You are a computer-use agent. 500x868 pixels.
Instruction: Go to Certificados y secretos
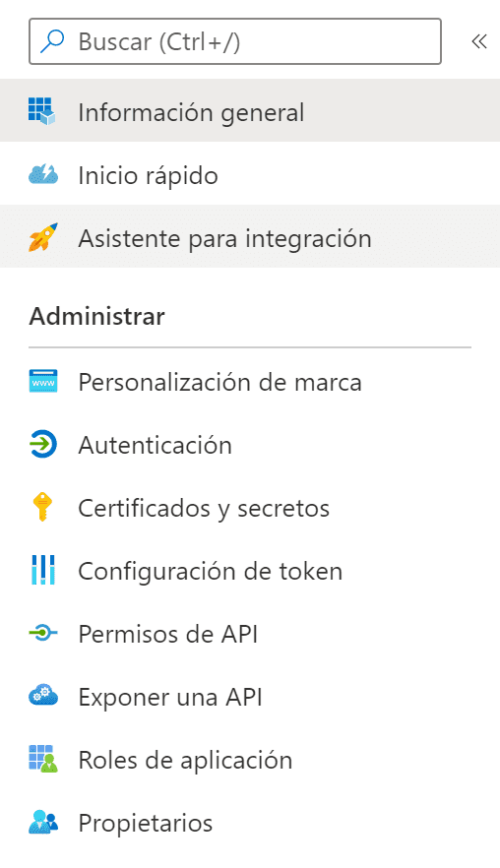[250, 508]
